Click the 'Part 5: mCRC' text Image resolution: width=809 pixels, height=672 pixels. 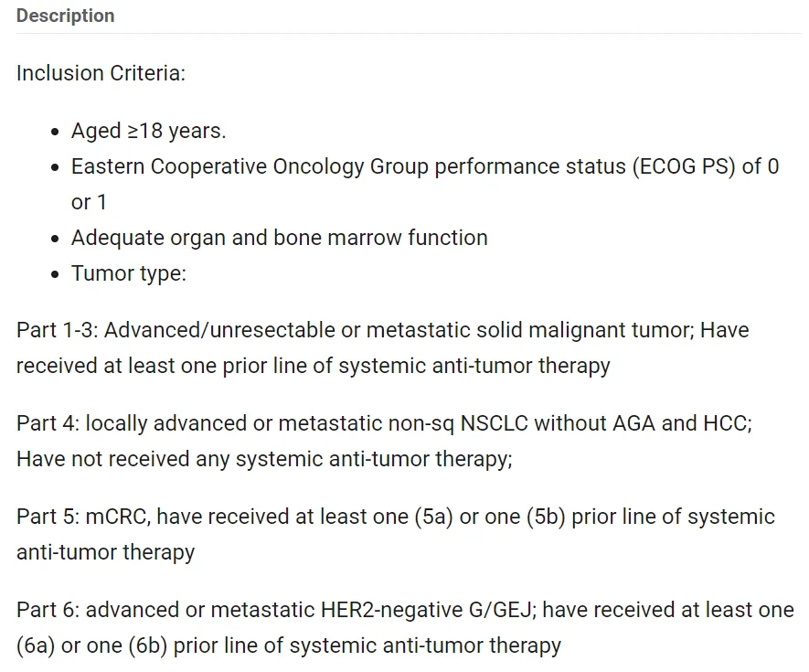(84, 517)
